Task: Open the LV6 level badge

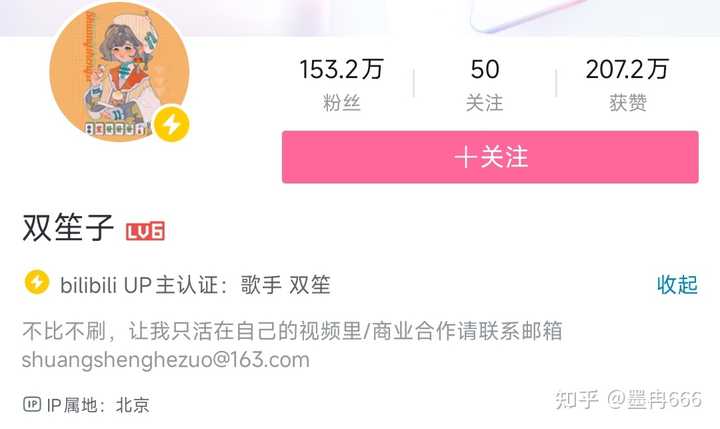Action: click(x=145, y=231)
